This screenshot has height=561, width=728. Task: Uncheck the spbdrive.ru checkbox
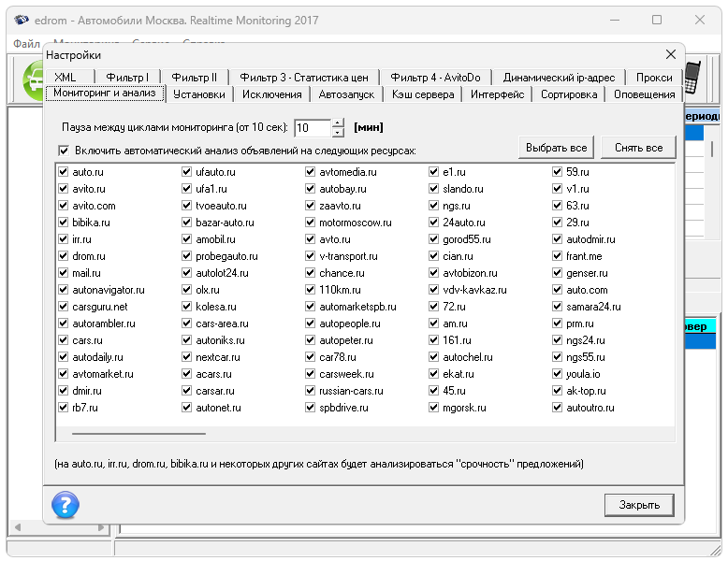310,408
